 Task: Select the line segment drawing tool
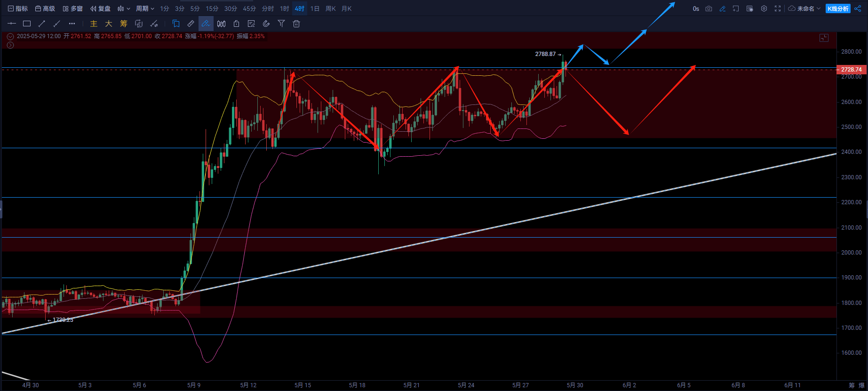click(x=57, y=24)
